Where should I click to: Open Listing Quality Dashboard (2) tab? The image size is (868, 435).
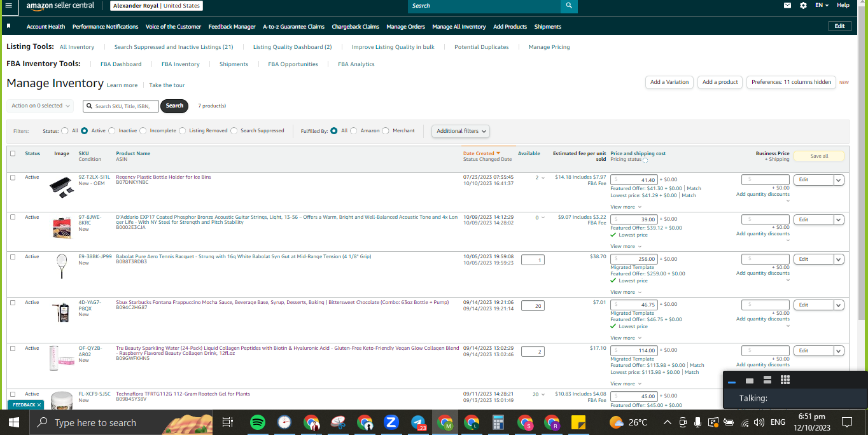click(x=292, y=47)
